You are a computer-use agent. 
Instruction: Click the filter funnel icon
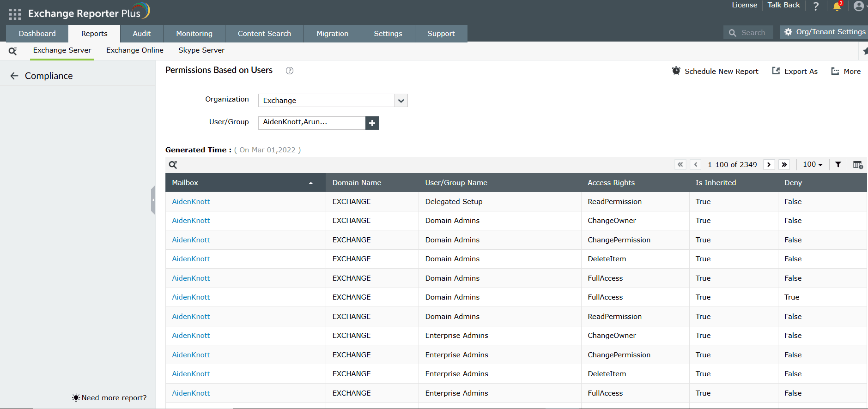838,165
